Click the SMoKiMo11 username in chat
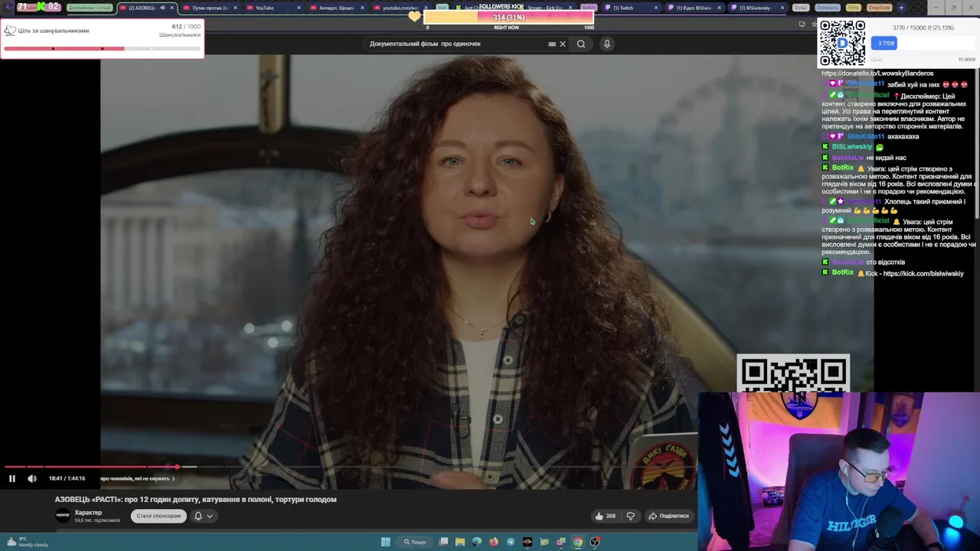Screen dimensions: 980x551 point(865,136)
